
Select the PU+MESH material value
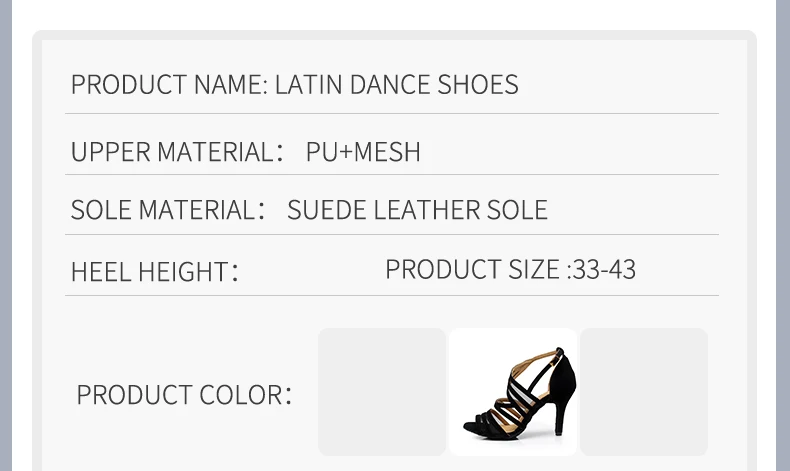(363, 152)
